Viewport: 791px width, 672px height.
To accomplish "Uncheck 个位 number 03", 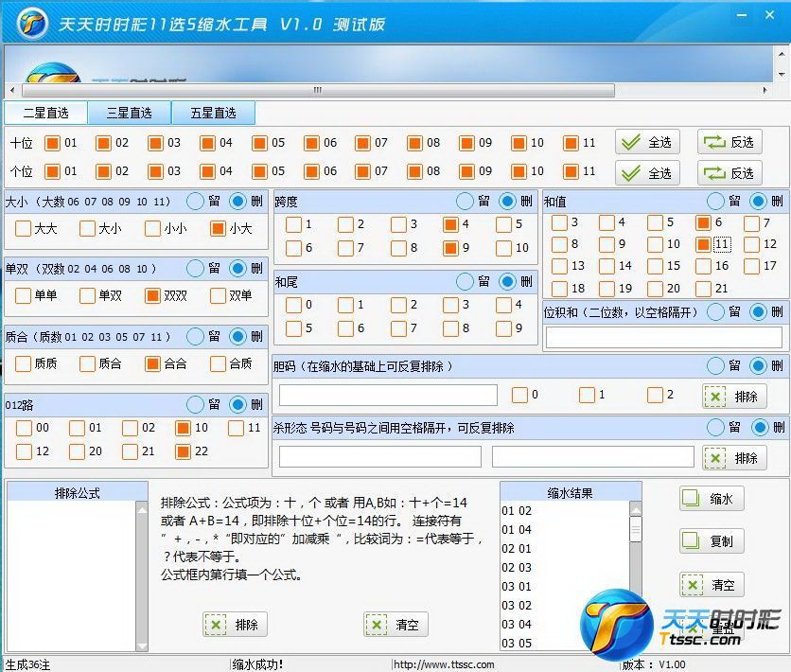I will [155, 171].
